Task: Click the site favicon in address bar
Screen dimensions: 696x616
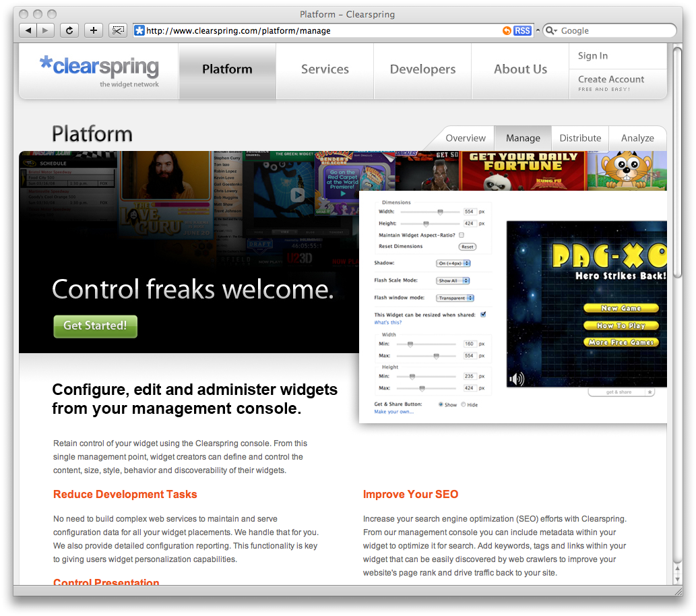Action: click(x=139, y=30)
